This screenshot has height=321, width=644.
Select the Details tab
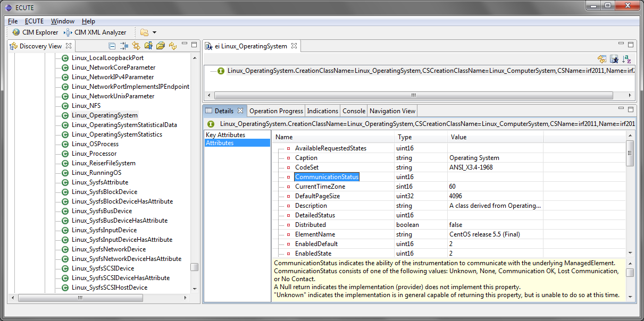[x=224, y=111]
